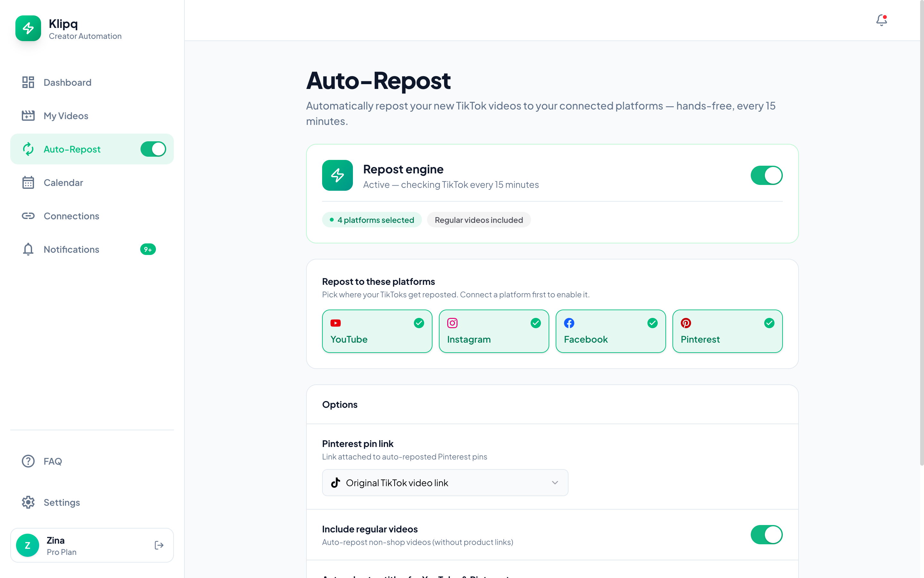
Task: Click the Include regular videos label
Action: click(x=370, y=529)
